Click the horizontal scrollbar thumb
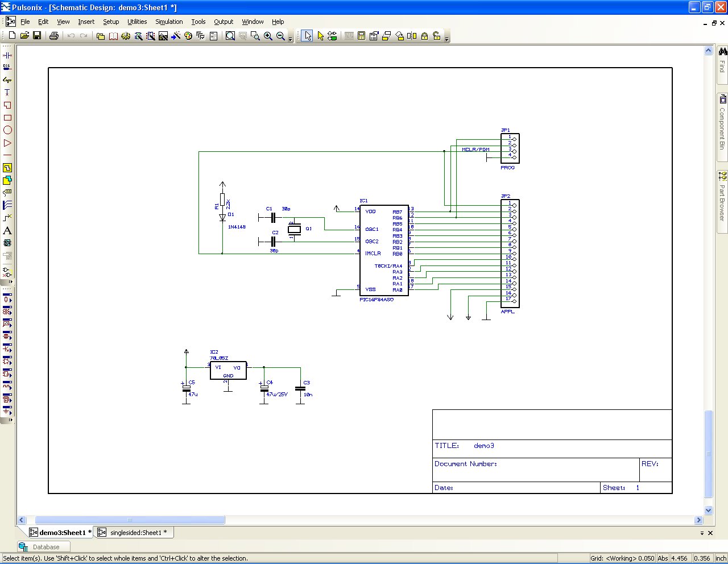 pyautogui.click(x=130, y=520)
